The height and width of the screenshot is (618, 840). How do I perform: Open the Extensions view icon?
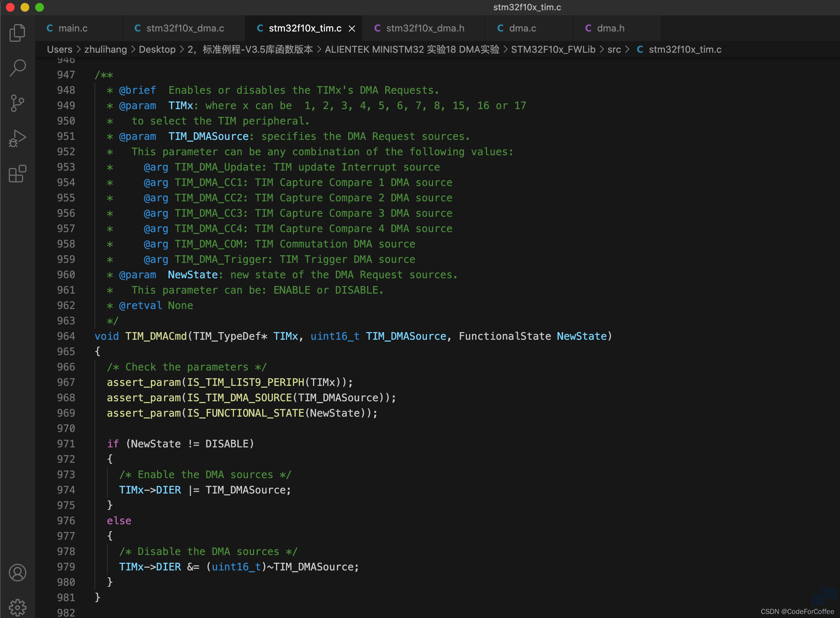point(17,174)
